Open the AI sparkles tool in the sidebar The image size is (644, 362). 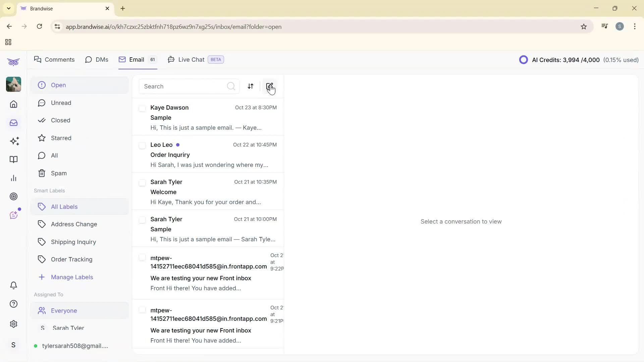[13, 141]
